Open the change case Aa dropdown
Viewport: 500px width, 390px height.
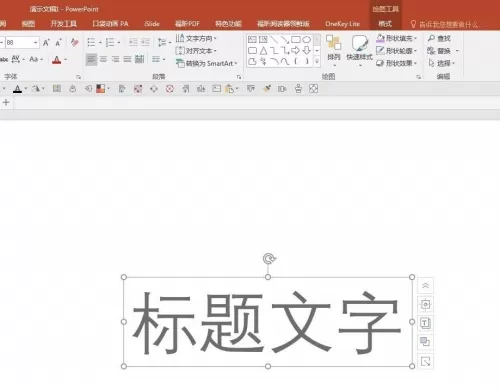click(36, 59)
